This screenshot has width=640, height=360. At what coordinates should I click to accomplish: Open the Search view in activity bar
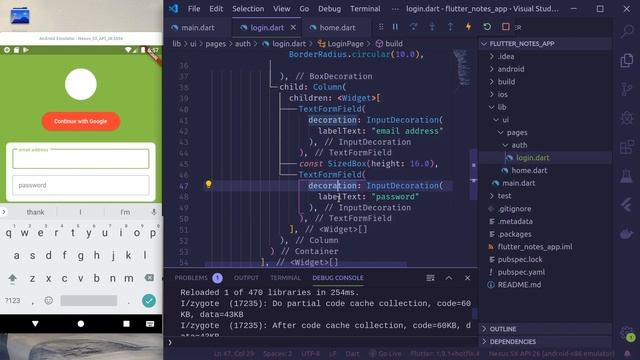tap(627, 31)
